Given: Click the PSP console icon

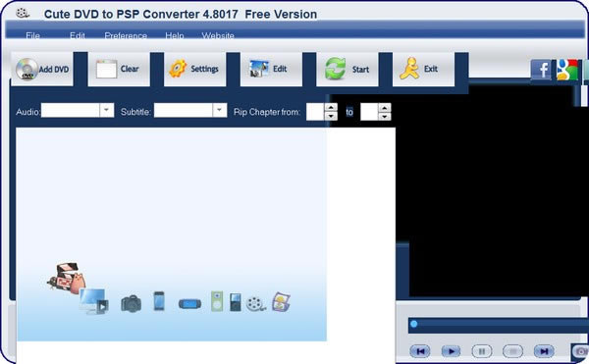Looking at the screenshot, I should click(x=189, y=303).
